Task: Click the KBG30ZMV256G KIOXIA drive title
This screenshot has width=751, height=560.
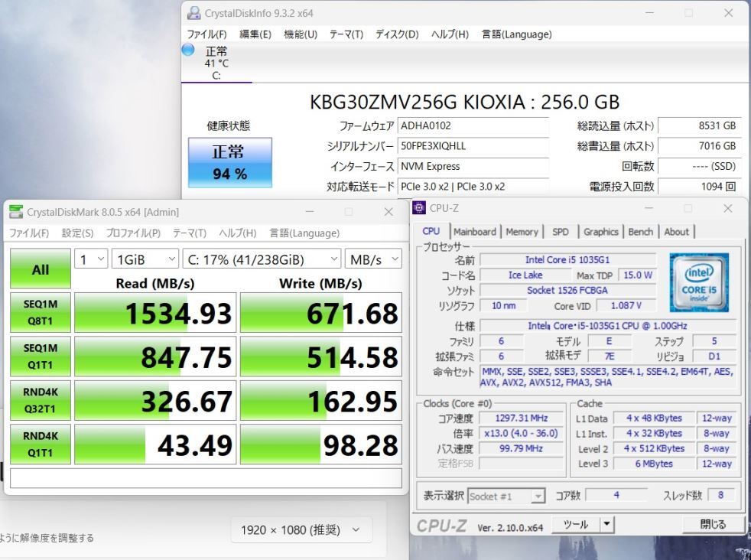Action: (464, 102)
